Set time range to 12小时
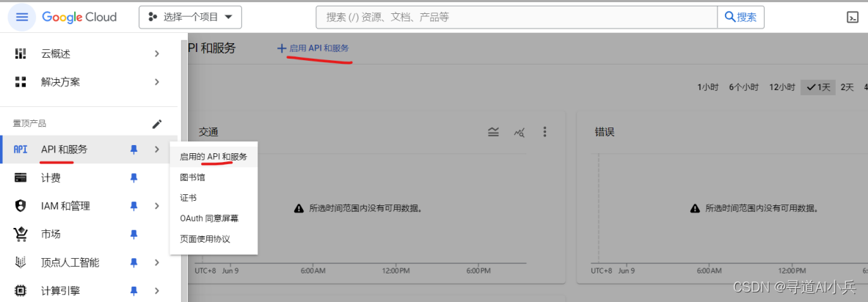The height and width of the screenshot is (302, 868). (782, 86)
